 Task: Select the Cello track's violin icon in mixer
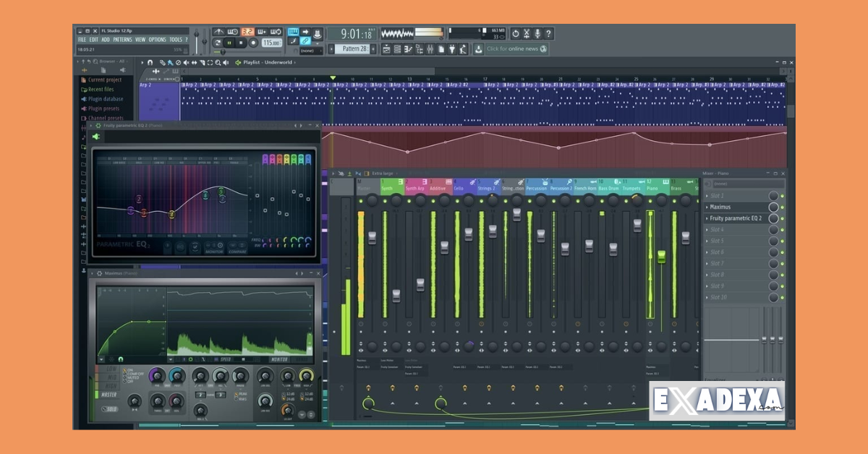[x=472, y=181]
